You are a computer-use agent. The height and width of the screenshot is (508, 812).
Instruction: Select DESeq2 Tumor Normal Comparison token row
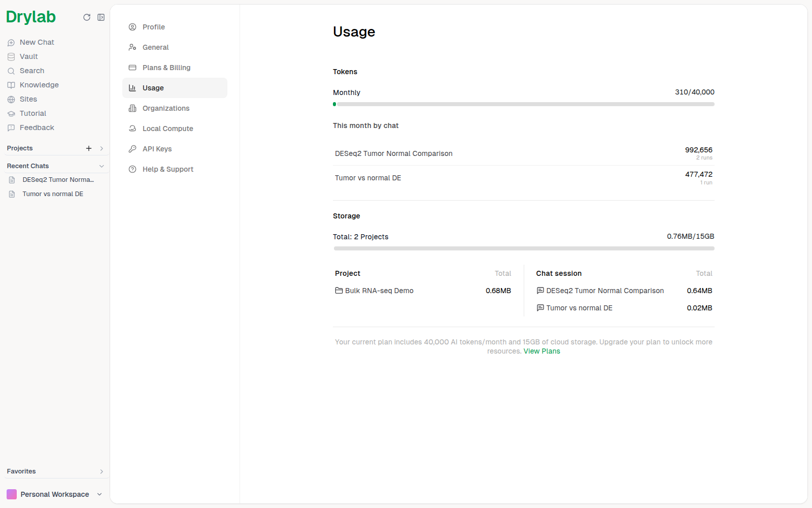pos(524,153)
